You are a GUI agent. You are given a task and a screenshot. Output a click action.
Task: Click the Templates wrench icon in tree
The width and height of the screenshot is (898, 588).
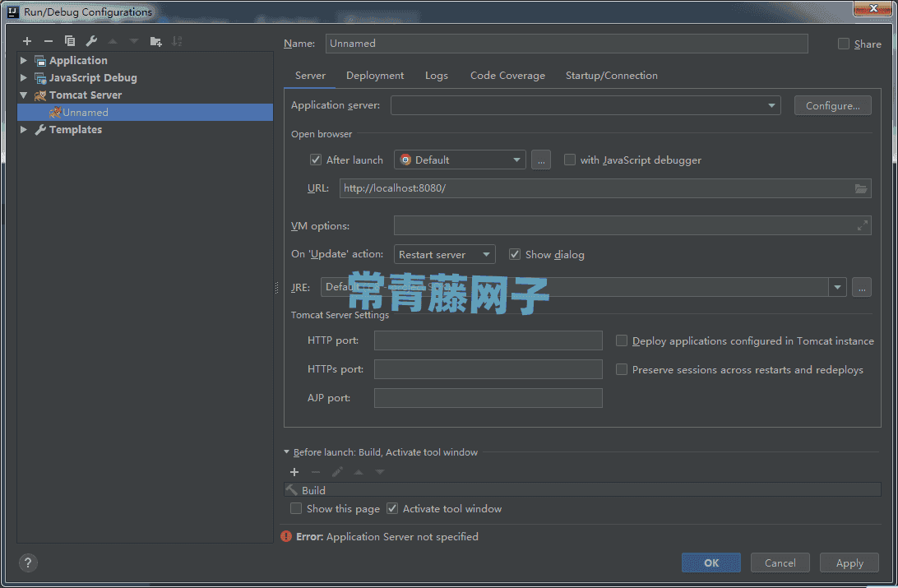(40, 129)
